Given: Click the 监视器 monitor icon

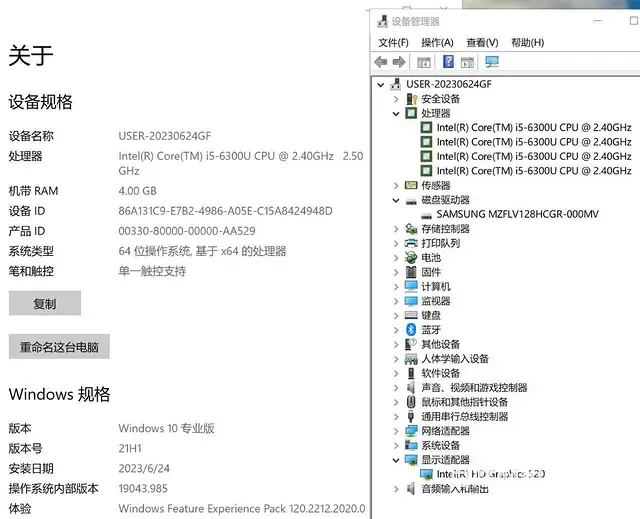Looking at the screenshot, I should (x=411, y=301).
